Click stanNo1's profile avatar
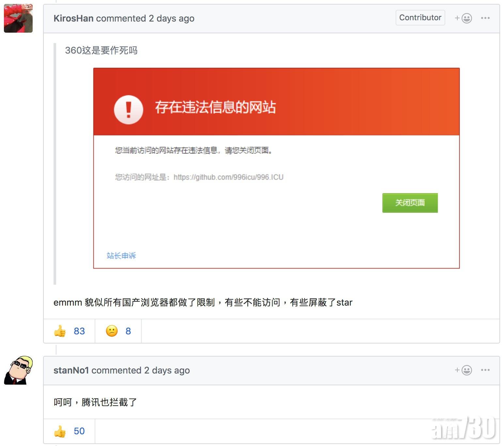Viewport: 504px width, 446px height. 18,370
